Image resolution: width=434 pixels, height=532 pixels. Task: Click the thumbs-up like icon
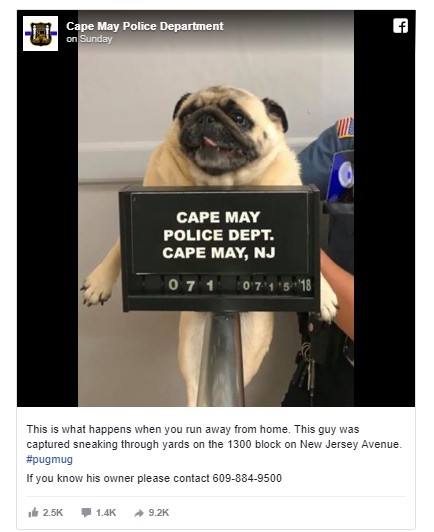coord(33,513)
